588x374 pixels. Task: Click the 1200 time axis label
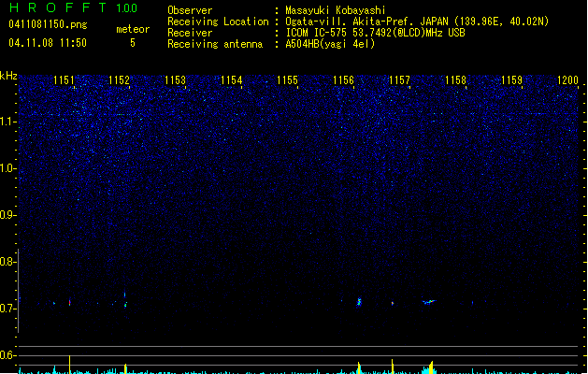coord(567,80)
